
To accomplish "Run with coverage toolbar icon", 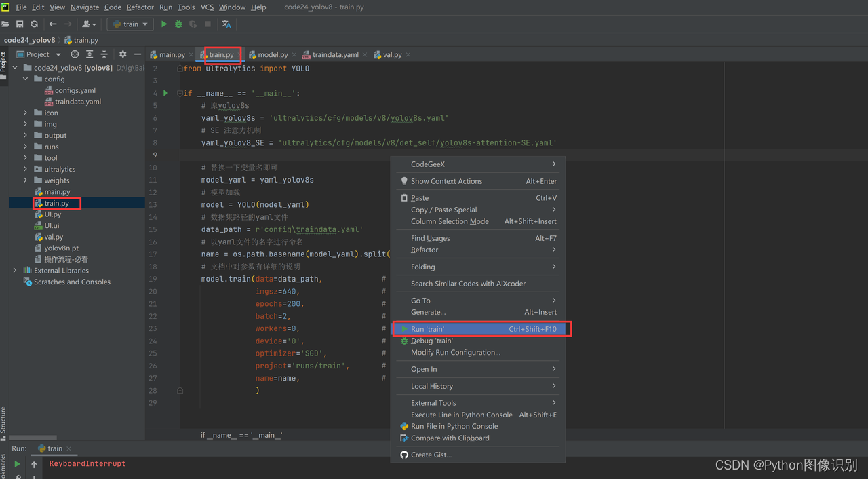I will click(193, 24).
